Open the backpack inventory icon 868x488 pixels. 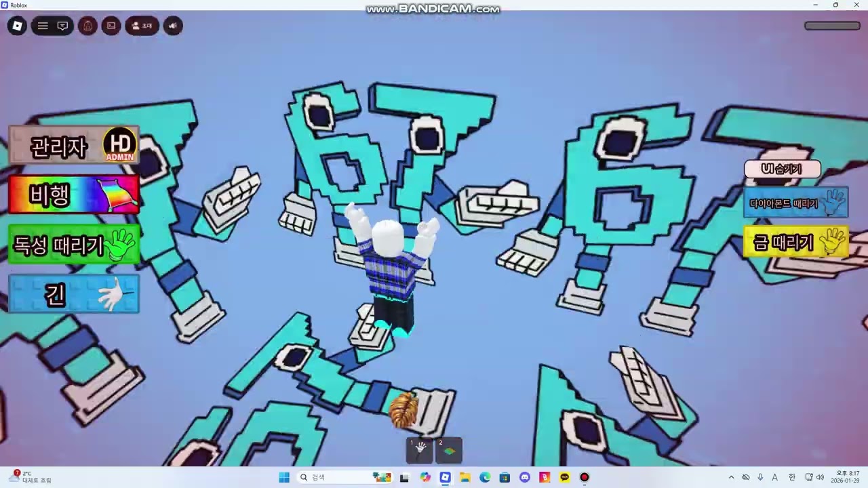[x=87, y=26]
